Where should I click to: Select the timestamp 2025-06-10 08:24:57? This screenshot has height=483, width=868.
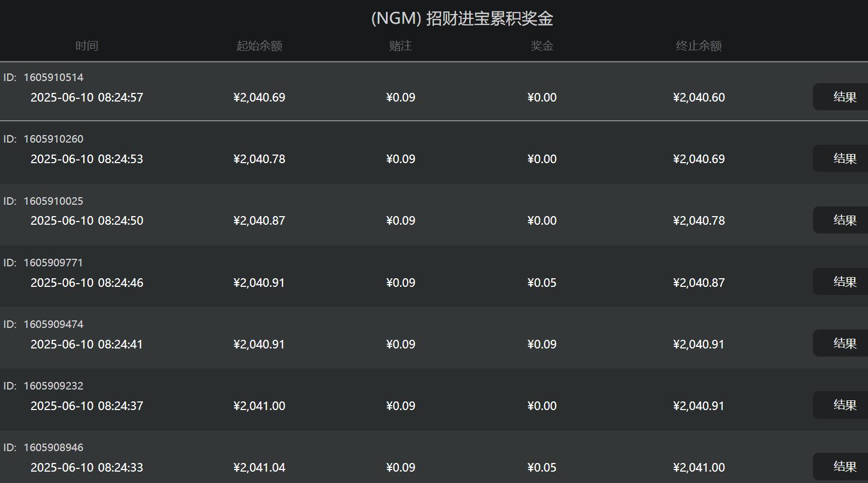(87, 97)
